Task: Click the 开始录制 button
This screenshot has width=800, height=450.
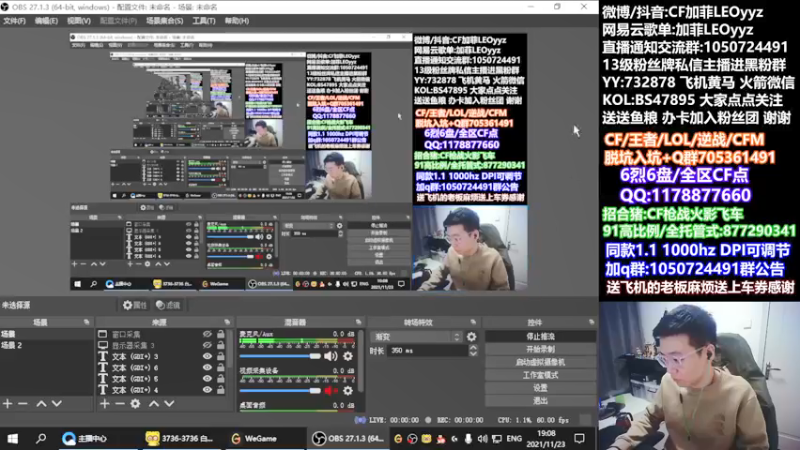Action: point(540,349)
